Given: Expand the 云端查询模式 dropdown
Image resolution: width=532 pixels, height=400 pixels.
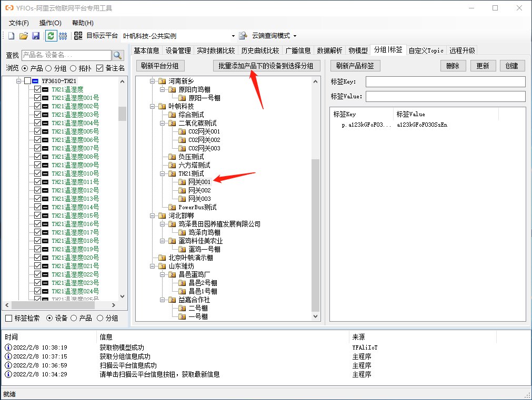Looking at the screenshot, I should point(296,35).
